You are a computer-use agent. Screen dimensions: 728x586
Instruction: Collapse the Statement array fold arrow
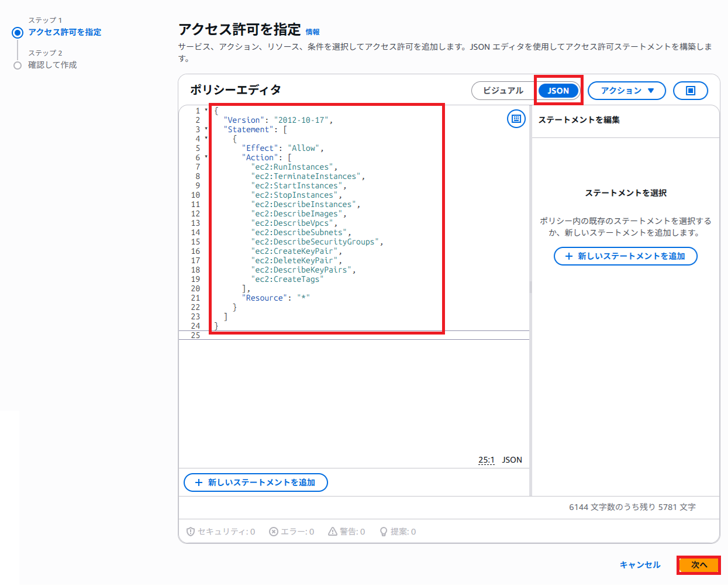[206, 129]
